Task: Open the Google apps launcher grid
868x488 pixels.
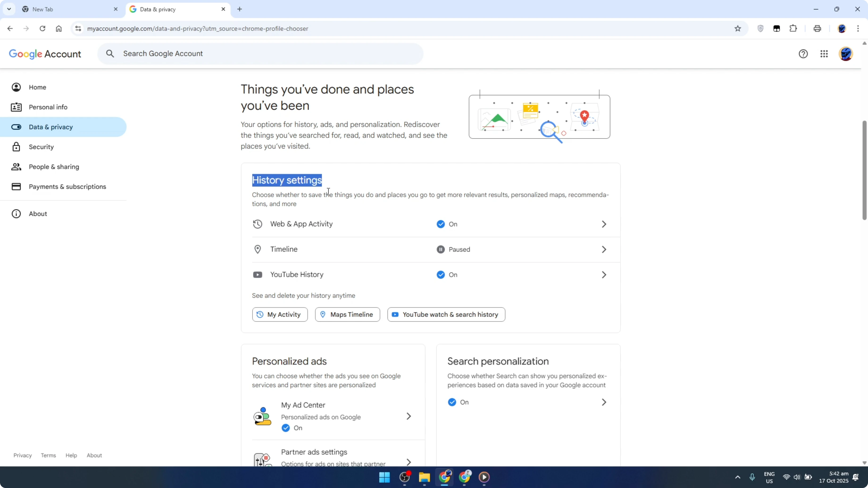Action: 824,54
